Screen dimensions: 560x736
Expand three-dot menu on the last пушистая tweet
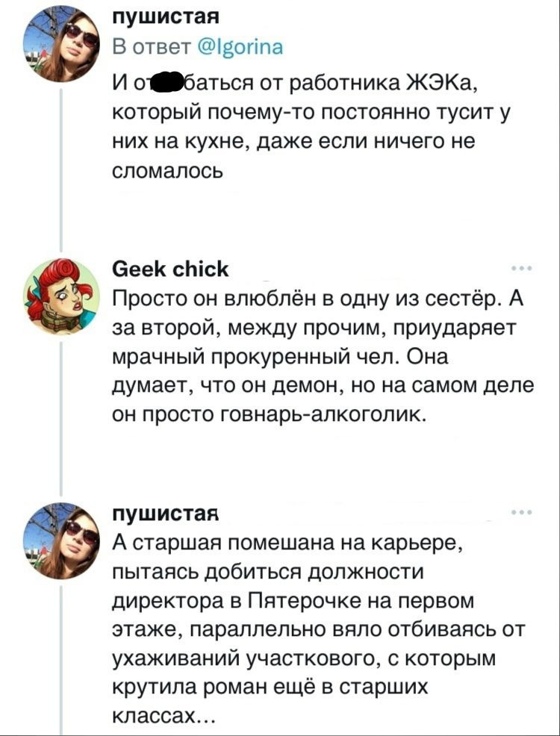pyautogui.click(x=520, y=514)
